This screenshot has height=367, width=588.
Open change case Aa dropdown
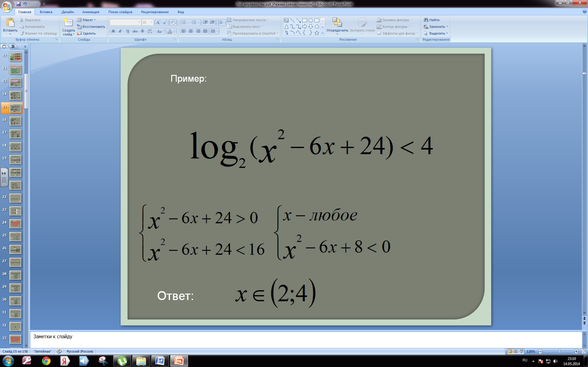point(160,31)
